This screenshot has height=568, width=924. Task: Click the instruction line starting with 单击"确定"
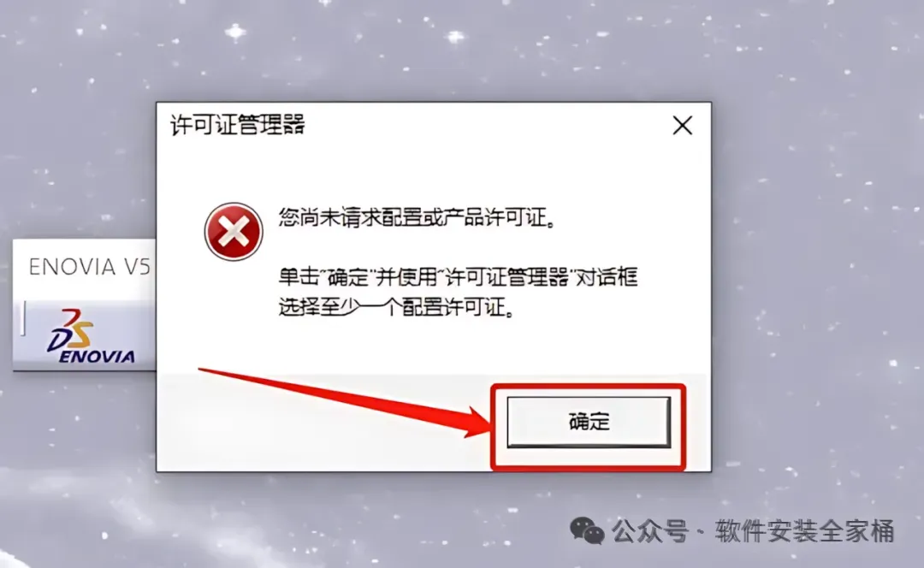[458, 276]
